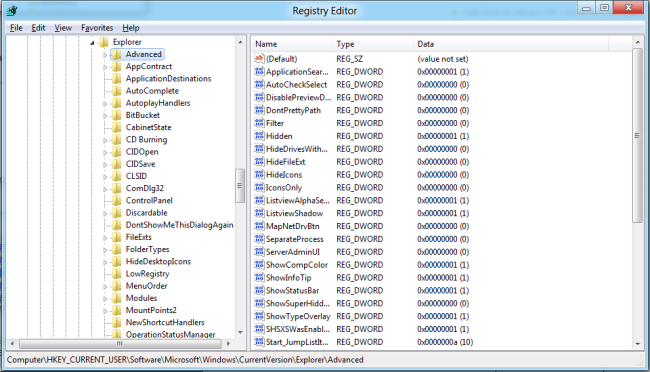Click the IconsOnly DWORD icon
This screenshot has width=650, height=372.
pos(259,187)
